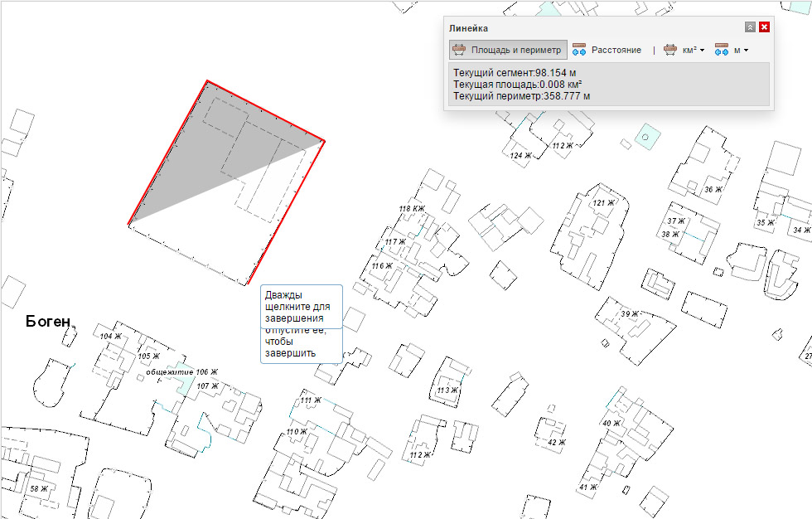Click the 39 Ж building label
Screen dimensions: 812x519
pos(630,314)
